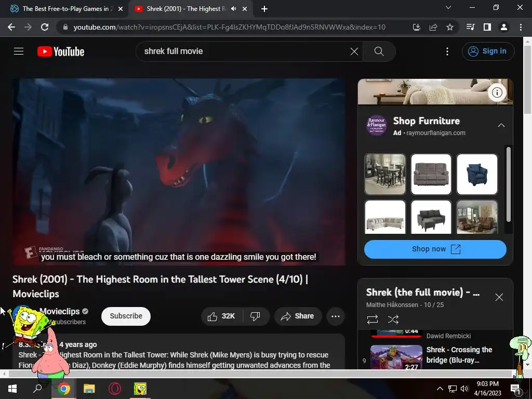Click the SpongeBob app taskbar icon
Screen dimensions: 532x399
point(140,389)
